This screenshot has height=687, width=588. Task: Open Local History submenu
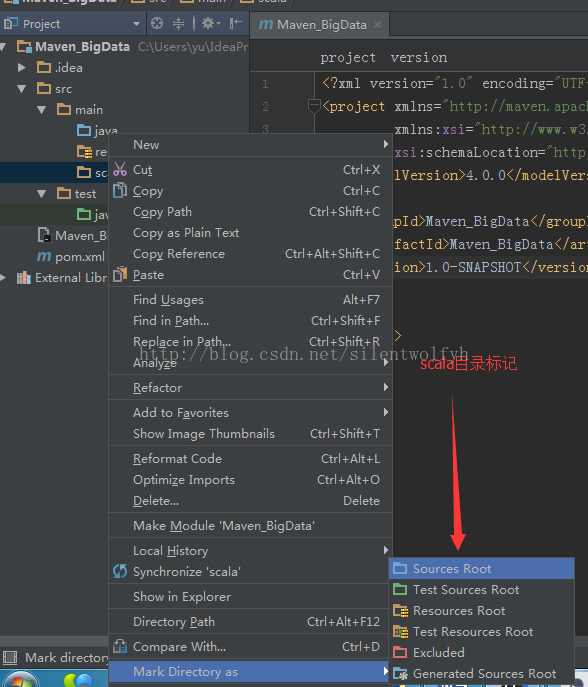(251, 551)
